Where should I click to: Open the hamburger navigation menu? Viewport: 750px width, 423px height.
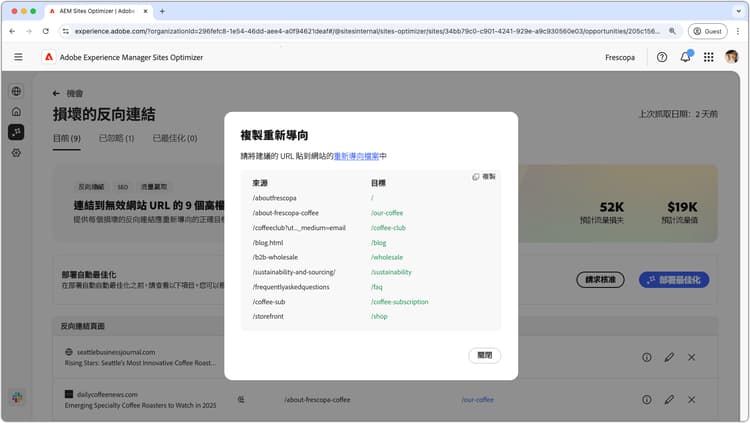(x=18, y=57)
